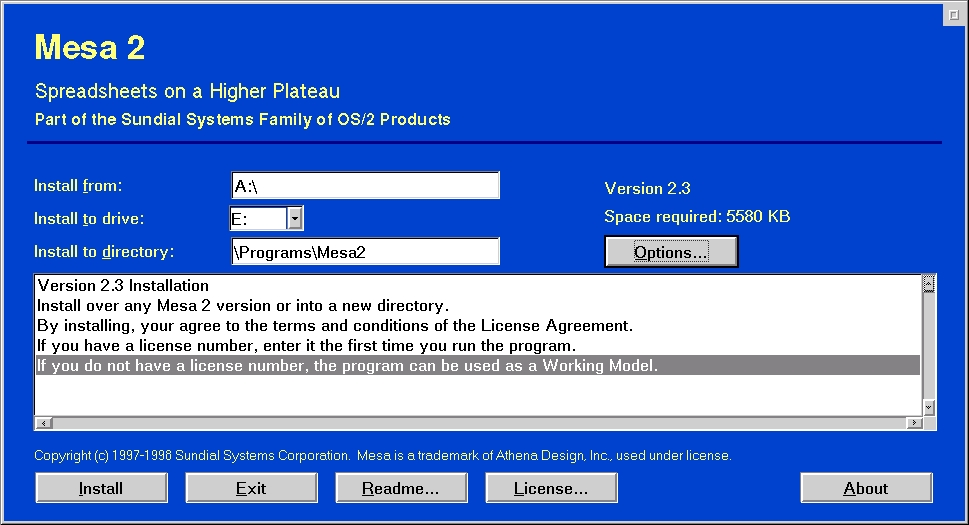Select 'Install over any Mesa 2 version' line
The image size is (969, 525).
coord(478,306)
